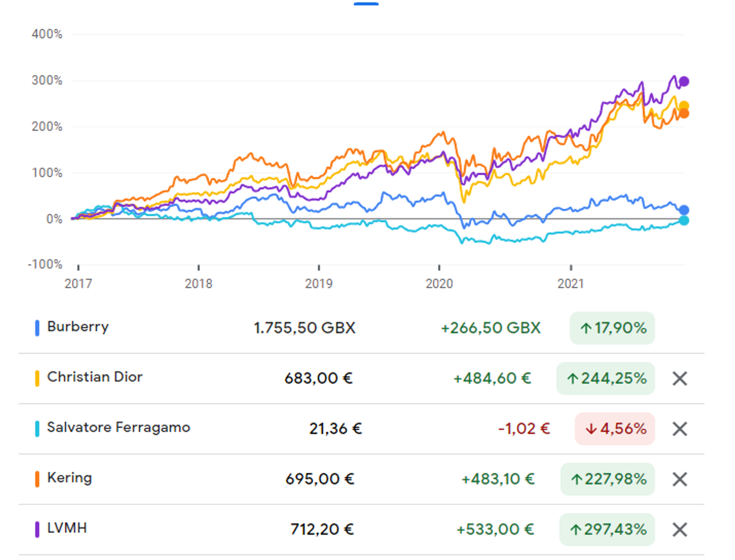Click the 200% y-axis label
This screenshot has width=735, height=560.
pyautogui.click(x=47, y=126)
